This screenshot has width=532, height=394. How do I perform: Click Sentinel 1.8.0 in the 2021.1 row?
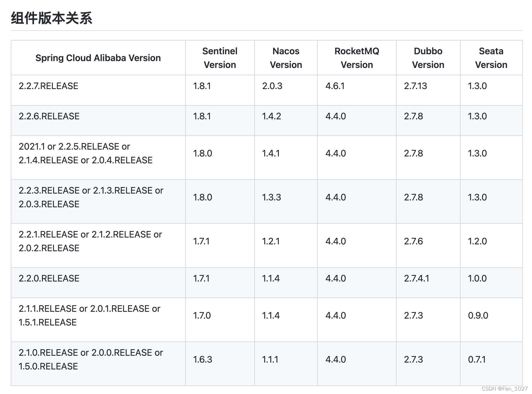coord(203,153)
